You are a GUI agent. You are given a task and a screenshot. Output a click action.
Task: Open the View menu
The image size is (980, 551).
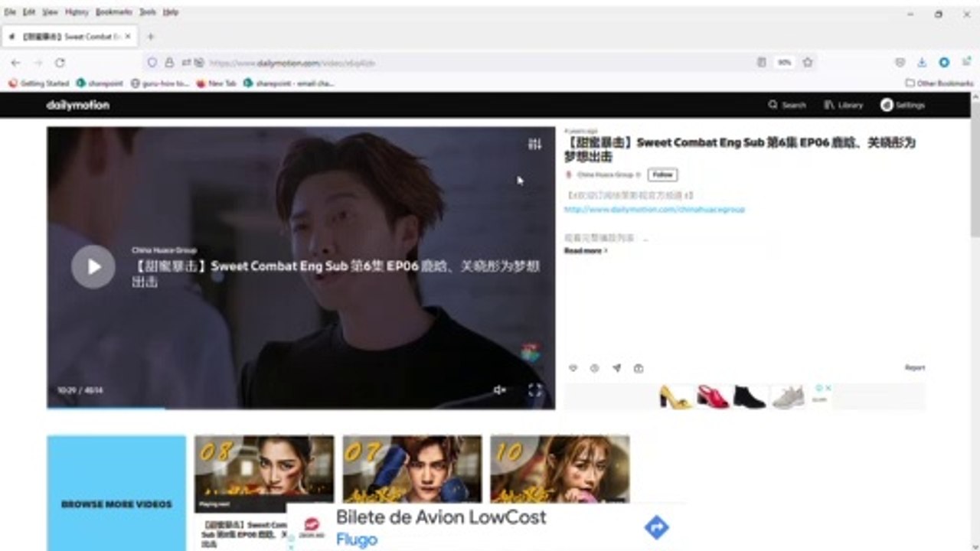[x=50, y=12]
